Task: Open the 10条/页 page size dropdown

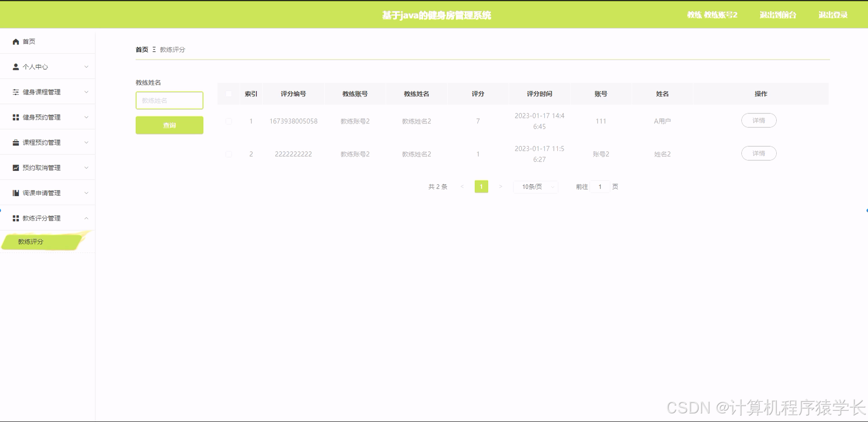Action: point(535,187)
